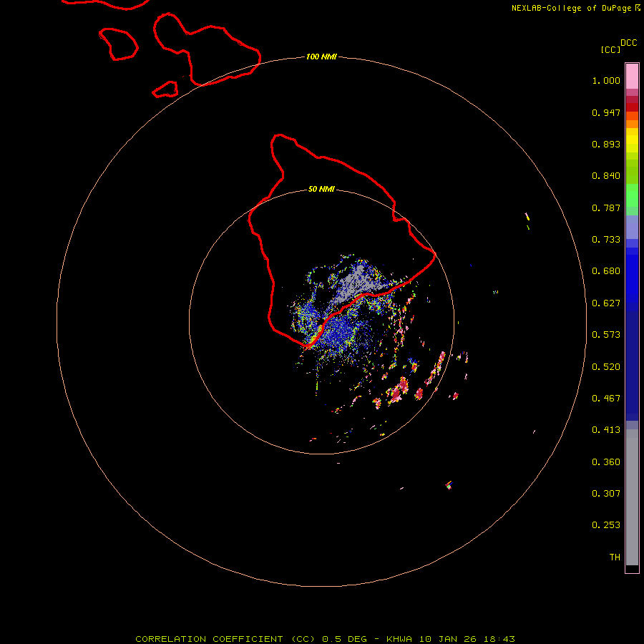This screenshot has width=644, height=644.
Task: Click the 0.840 color scale value
Action: (606, 176)
